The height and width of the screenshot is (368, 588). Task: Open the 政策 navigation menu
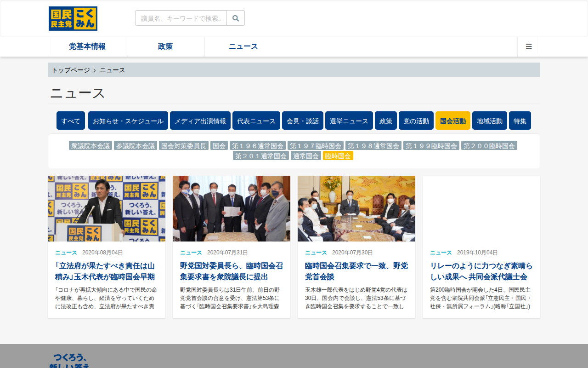pyautogui.click(x=165, y=46)
